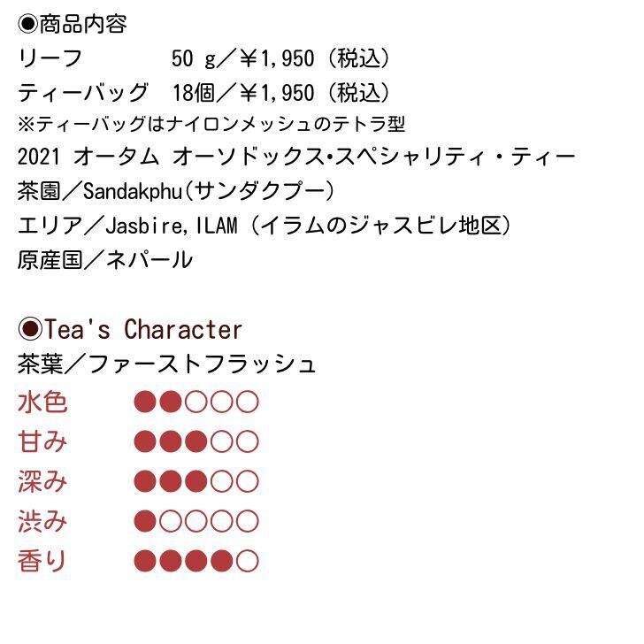644x644 pixels.
Task: Click the 2021 オータム specialty tea line
Action: [x=296, y=157]
